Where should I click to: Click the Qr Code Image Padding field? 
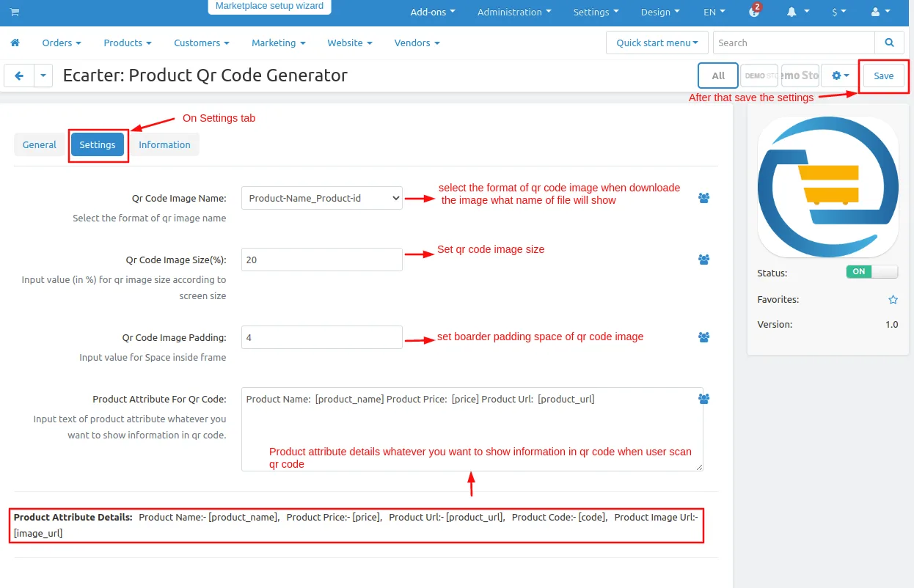click(x=322, y=337)
